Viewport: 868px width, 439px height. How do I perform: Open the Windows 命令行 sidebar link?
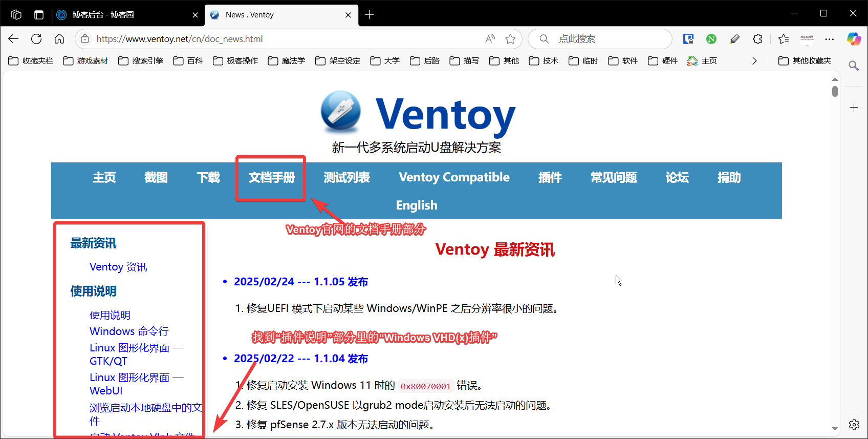[129, 331]
